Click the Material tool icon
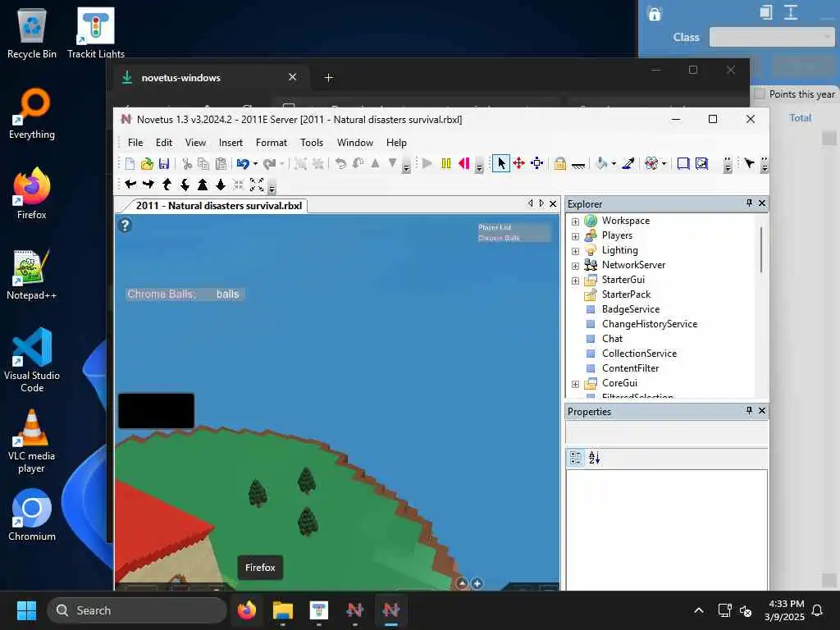This screenshot has width=840, height=630. (x=651, y=163)
